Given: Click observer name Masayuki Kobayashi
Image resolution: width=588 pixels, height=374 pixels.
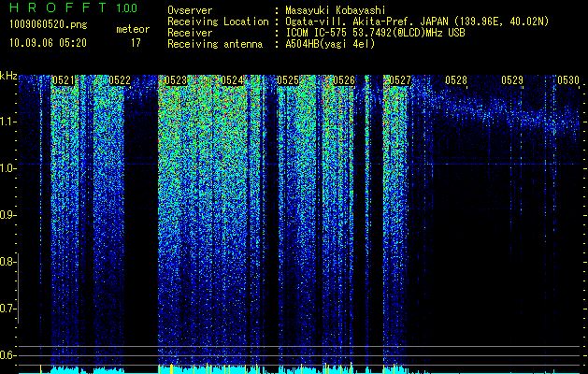Looking at the screenshot, I should (335, 10).
